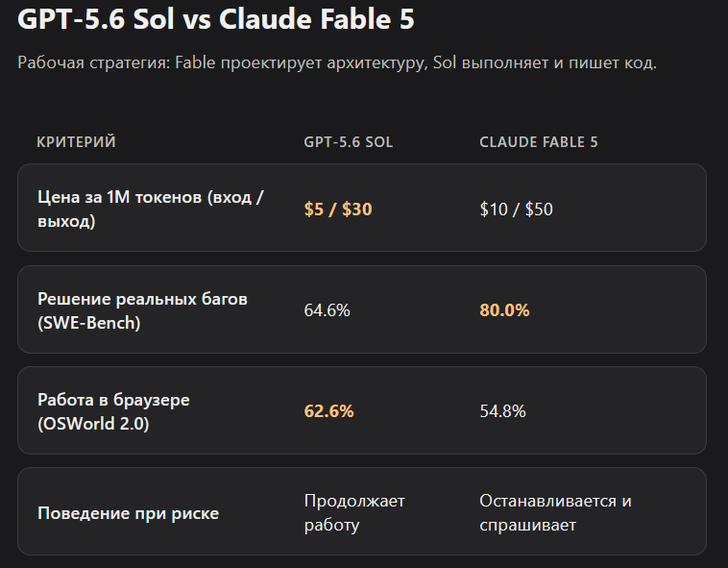The height and width of the screenshot is (568, 728).
Task: Click the word Fable in the subtitle
Action: (x=195, y=62)
